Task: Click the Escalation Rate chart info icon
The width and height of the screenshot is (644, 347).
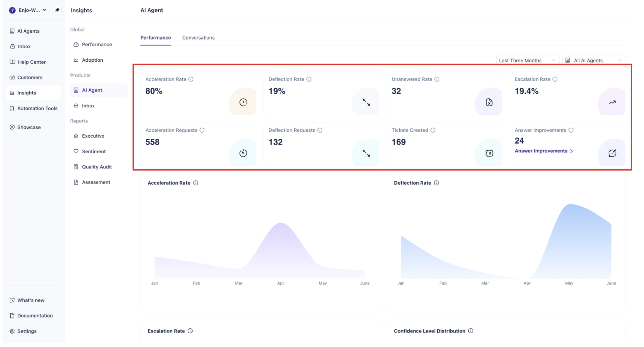Action: click(190, 331)
